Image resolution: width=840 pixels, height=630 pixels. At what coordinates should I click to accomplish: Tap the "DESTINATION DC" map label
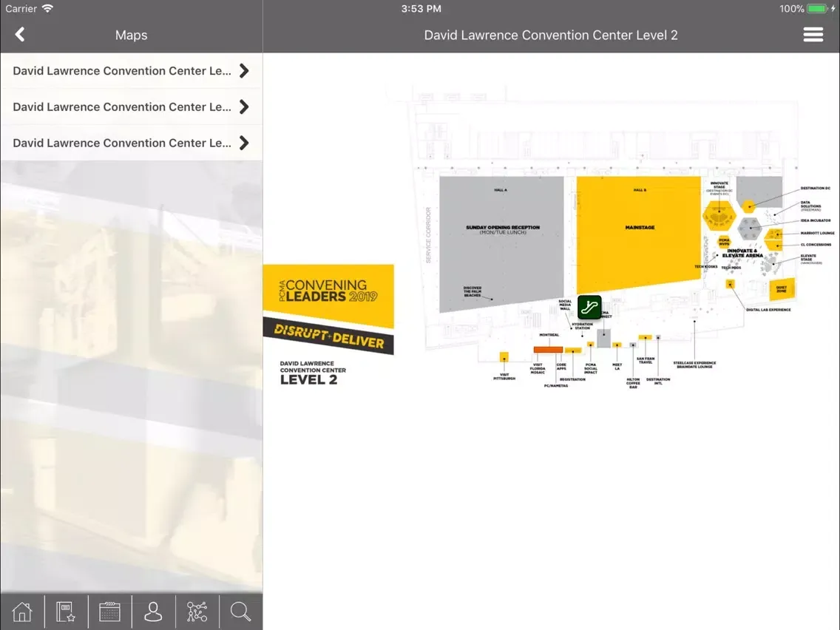pyautogui.click(x=816, y=189)
